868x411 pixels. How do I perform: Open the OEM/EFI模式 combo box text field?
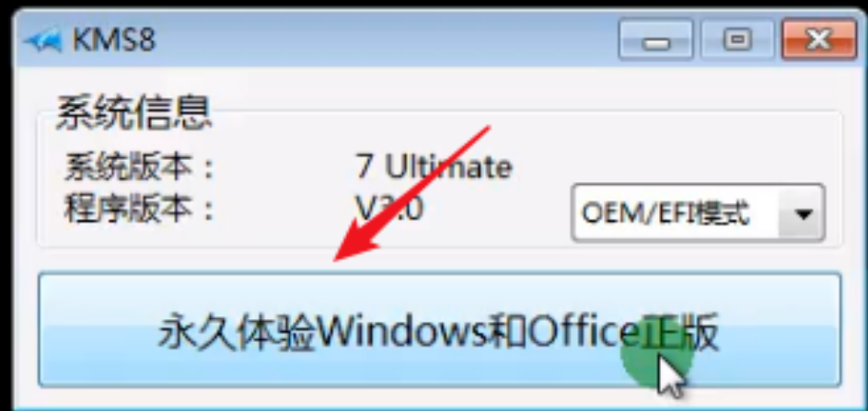[x=676, y=213]
